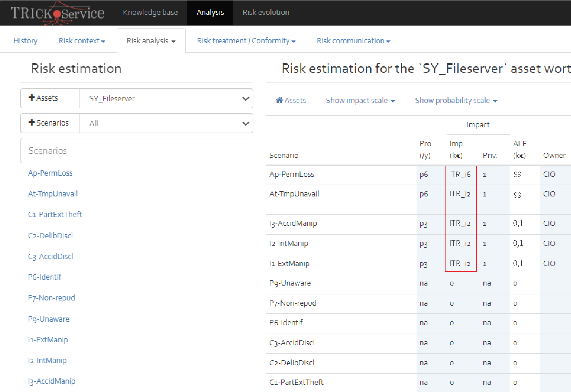
Task: Expand Risk treatment / Conformity menu
Action: pyautogui.click(x=246, y=41)
